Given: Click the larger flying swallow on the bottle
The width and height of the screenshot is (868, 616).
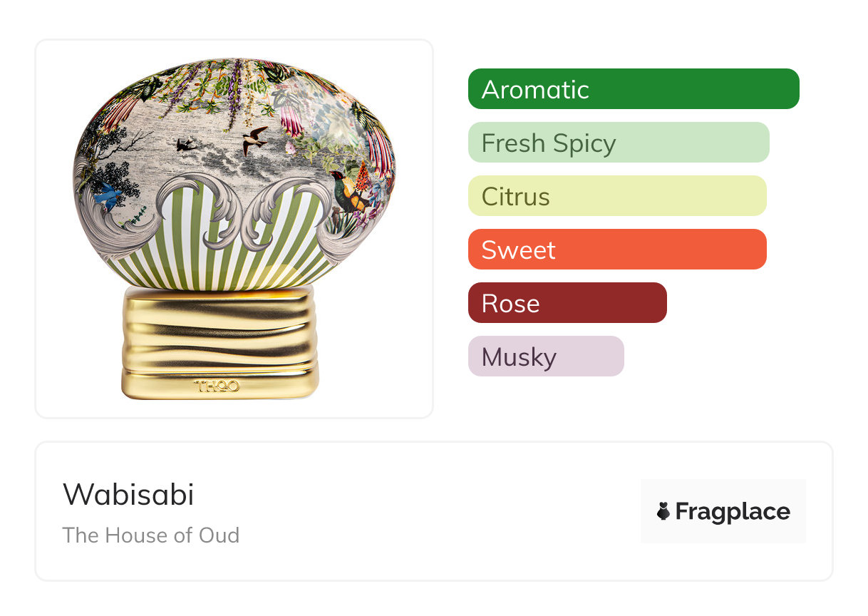Looking at the screenshot, I should coord(254,140).
